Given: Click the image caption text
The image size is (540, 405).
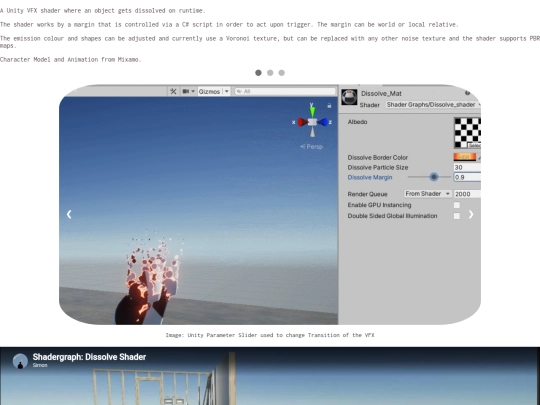Looking at the screenshot, I should click(x=270, y=335).
